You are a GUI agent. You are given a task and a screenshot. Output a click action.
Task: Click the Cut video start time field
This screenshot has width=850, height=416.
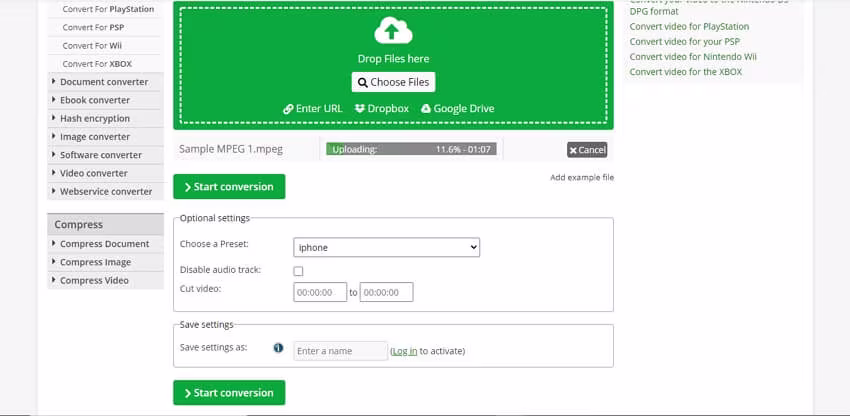coord(320,292)
